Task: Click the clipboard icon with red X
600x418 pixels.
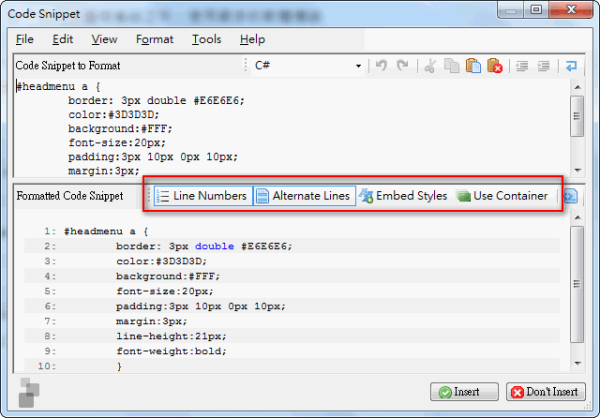Action: pyautogui.click(x=494, y=66)
